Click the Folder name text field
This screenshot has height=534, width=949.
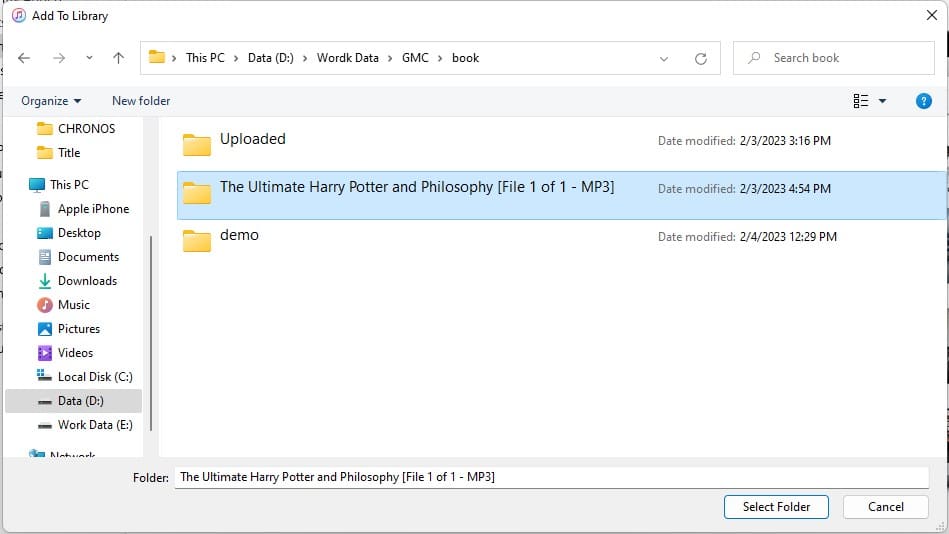(551, 477)
